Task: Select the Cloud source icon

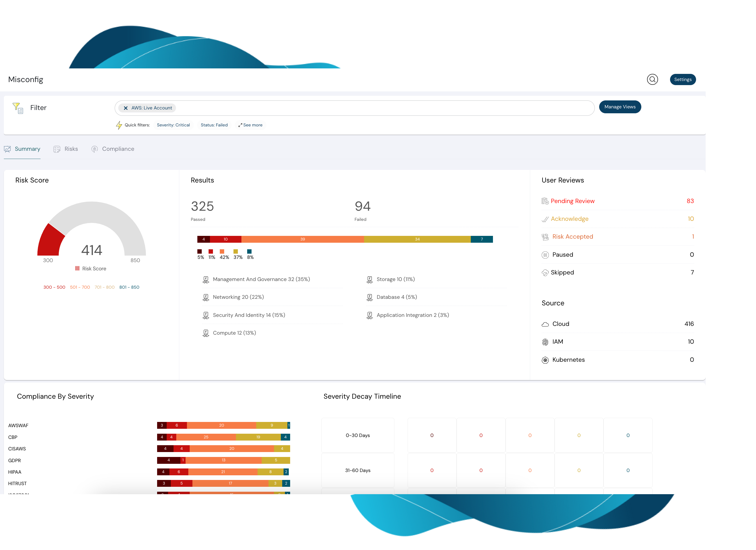Action: (x=545, y=324)
